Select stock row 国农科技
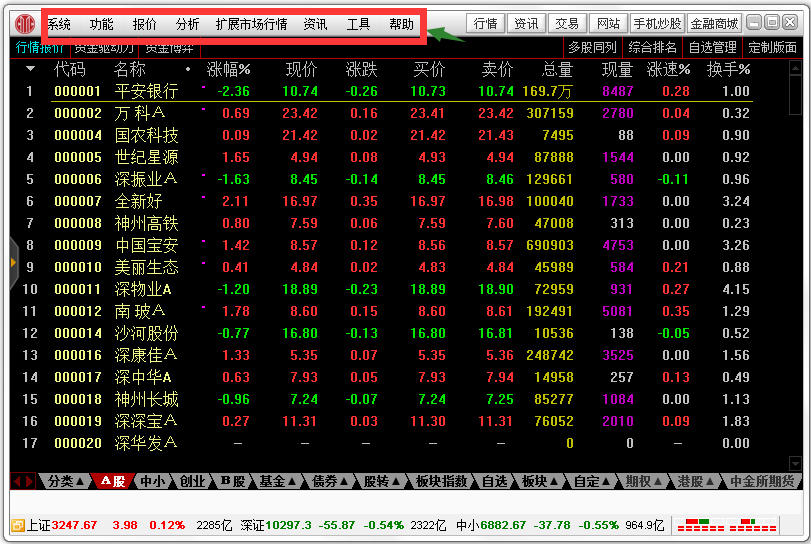Image resolution: width=811 pixels, height=544 pixels. [401, 135]
